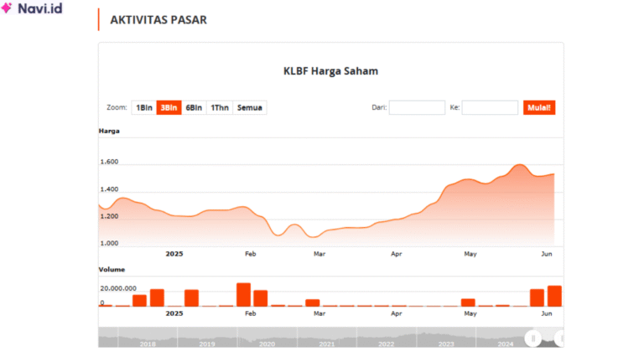The height and width of the screenshot is (362, 644).
Task: Click the price peak near late May
Action: (x=520, y=165)
